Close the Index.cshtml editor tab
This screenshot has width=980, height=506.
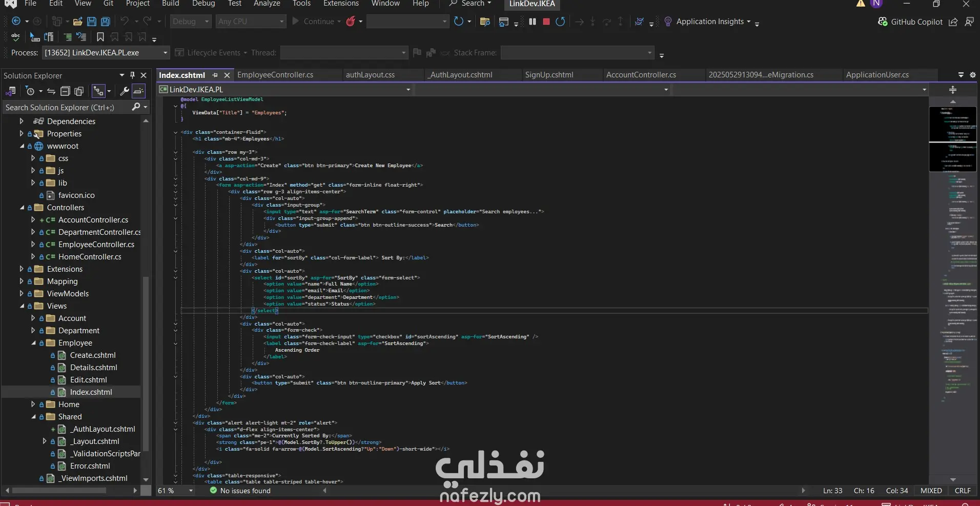[x=227, y=75]
